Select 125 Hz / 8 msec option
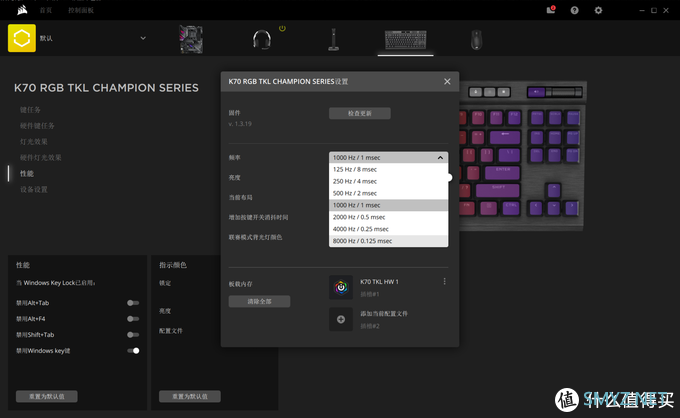Image resolution: width=680 pixels, height=418 pixels. click(x=389, y=170)
